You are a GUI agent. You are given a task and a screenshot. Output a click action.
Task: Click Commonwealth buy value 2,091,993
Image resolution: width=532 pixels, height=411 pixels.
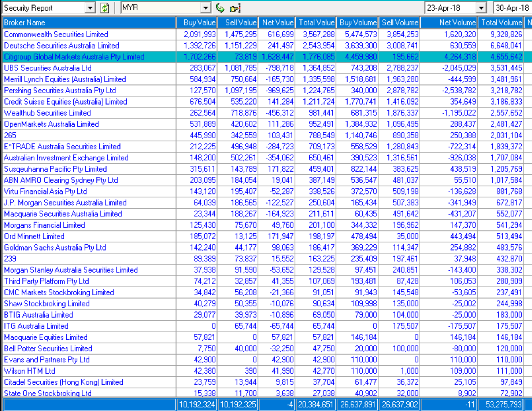click(200, 34)
